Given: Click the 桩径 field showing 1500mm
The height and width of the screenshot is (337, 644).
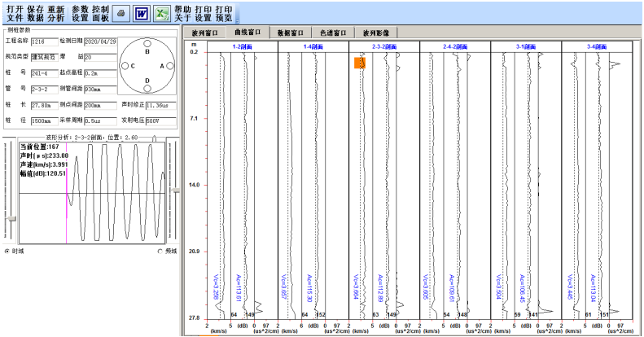Looking at the screenshot, I should (44, 121).
